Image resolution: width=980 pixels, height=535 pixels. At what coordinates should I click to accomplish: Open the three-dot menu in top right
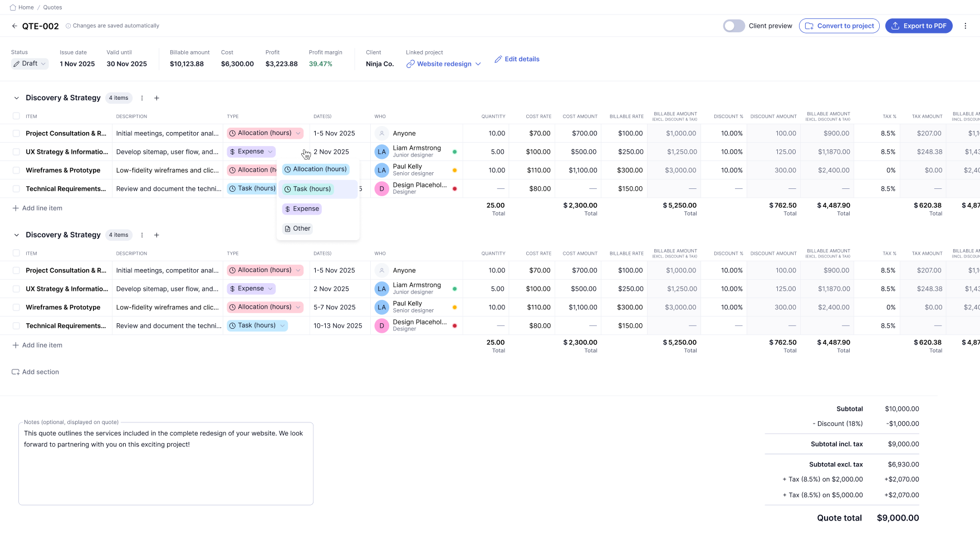point(966,26)
